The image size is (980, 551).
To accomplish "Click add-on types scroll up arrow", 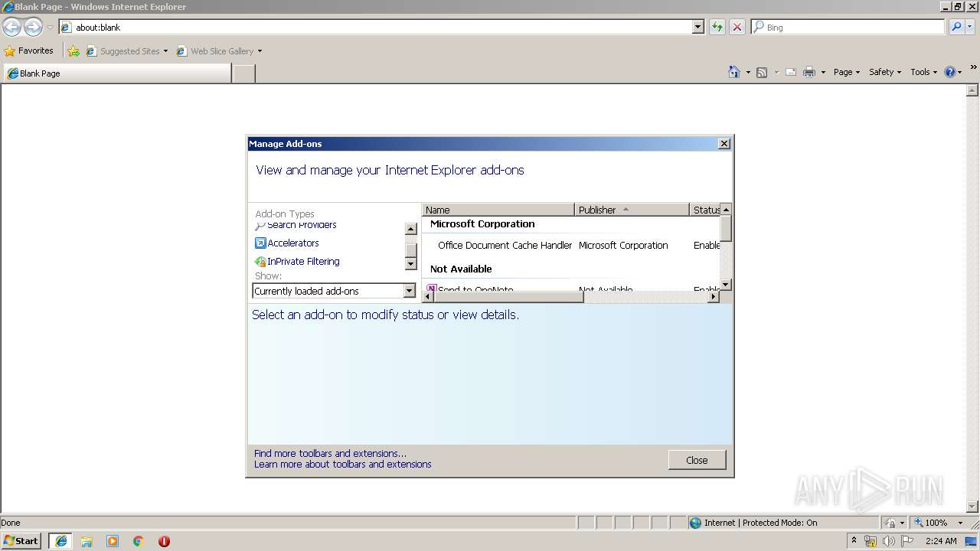I will (410, 229).
